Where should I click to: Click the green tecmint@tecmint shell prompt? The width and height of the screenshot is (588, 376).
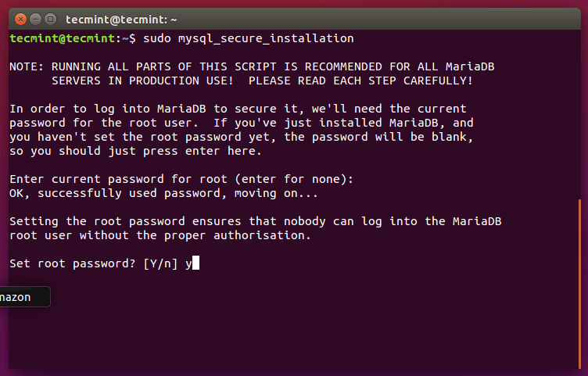coord(63,38)
